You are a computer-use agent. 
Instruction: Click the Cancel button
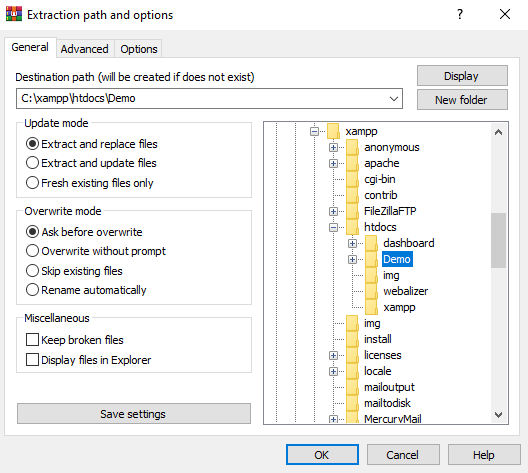(403, 455)
